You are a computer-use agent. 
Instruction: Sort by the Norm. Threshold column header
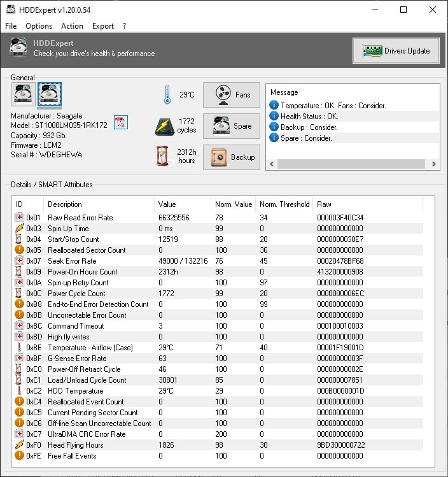tap(284, 204)
